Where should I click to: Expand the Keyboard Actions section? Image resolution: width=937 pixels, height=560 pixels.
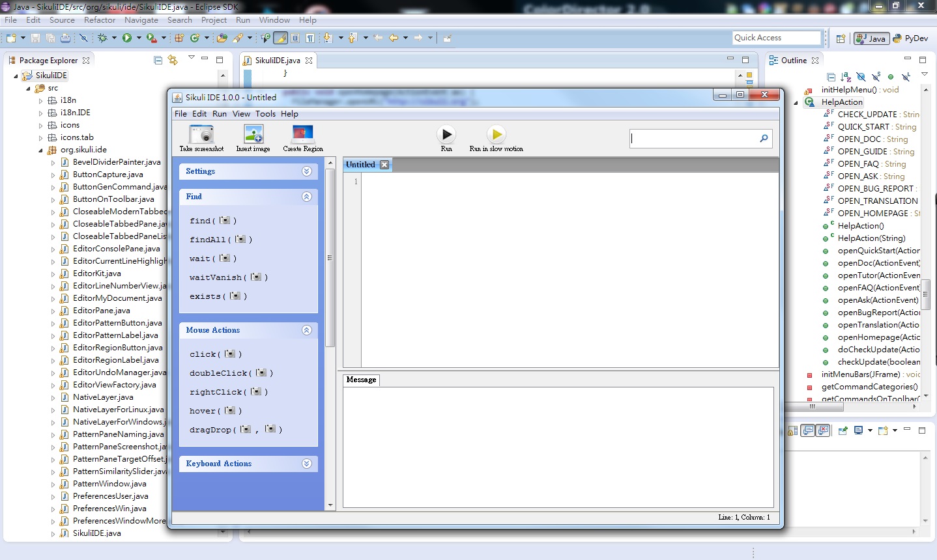click(x=306, y=463)
